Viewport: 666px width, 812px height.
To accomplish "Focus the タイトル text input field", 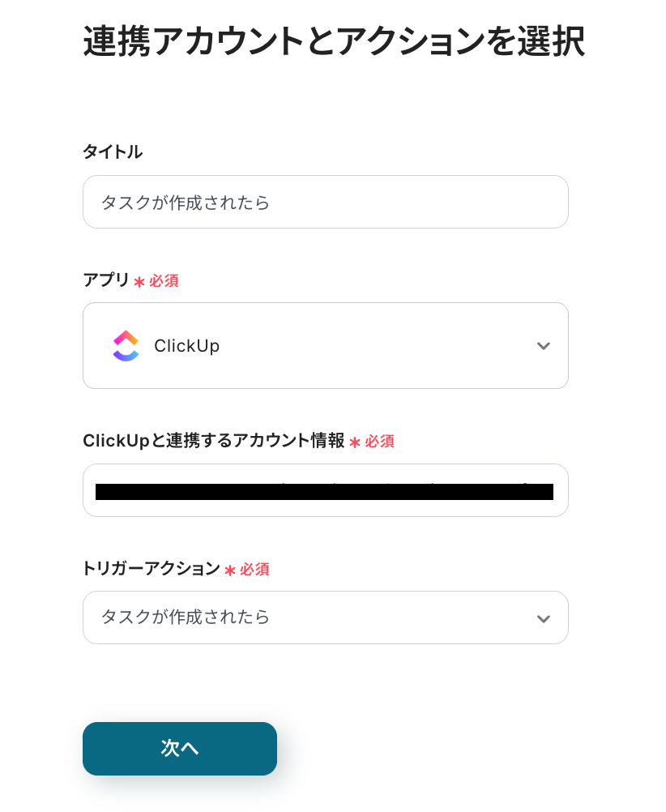I will coord(325,202).
